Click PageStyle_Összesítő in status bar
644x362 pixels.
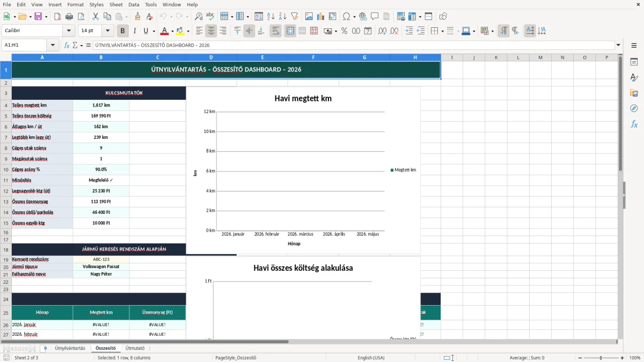(x=236, y=358)
